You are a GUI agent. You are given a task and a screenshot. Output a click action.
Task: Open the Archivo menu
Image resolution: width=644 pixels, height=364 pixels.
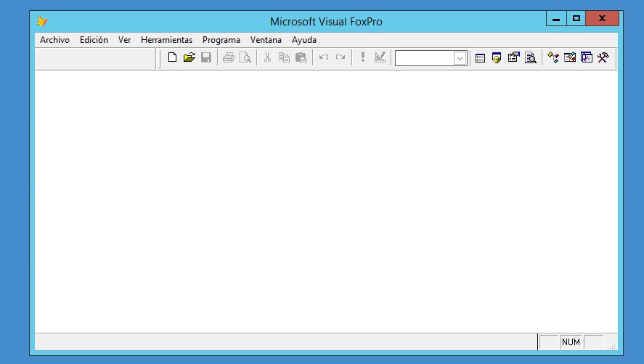point(54,40)
